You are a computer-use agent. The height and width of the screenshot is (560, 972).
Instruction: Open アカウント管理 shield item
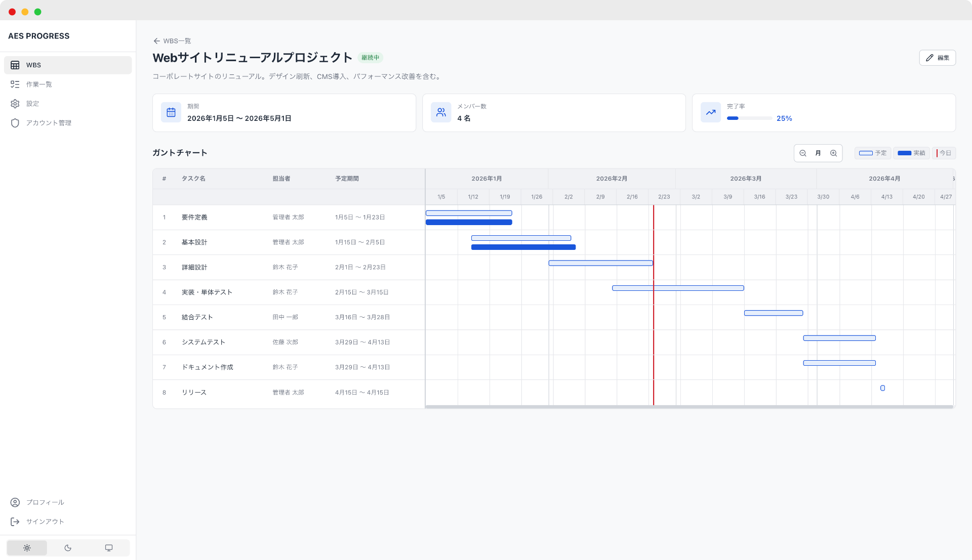(x=49, y=123)
